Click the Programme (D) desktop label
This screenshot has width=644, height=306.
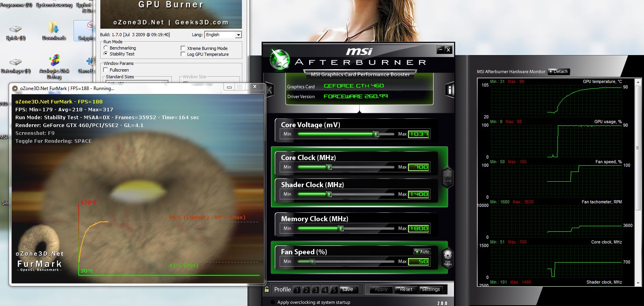16,5
